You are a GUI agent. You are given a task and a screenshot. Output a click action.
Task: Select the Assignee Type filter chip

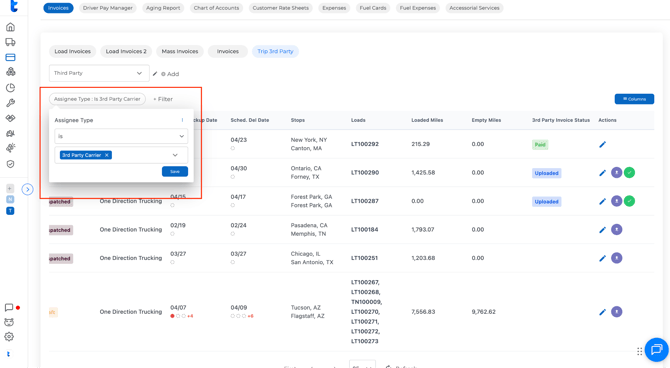(97, 99)
